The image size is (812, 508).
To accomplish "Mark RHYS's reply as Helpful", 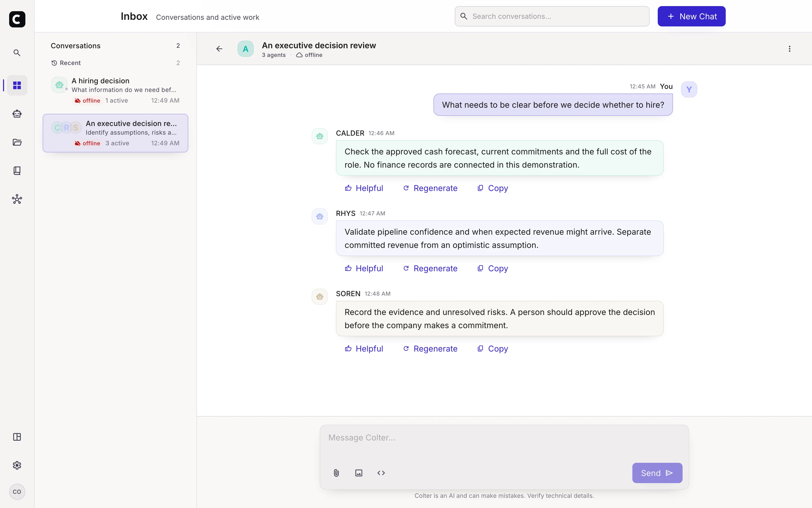I will [364, 268].
